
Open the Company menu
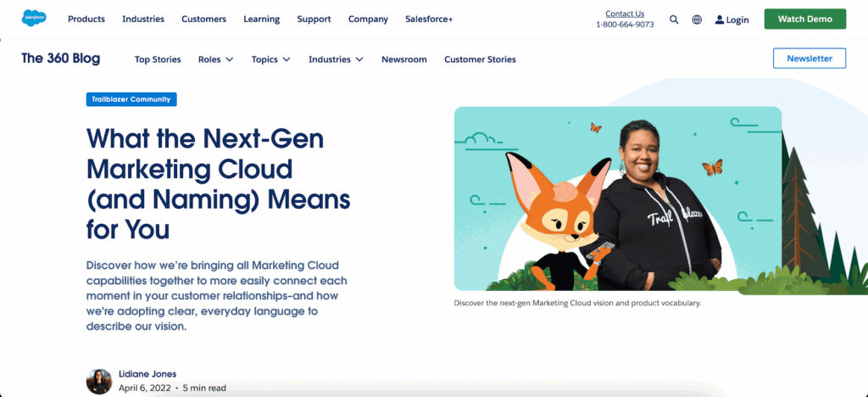pos(368,19)
